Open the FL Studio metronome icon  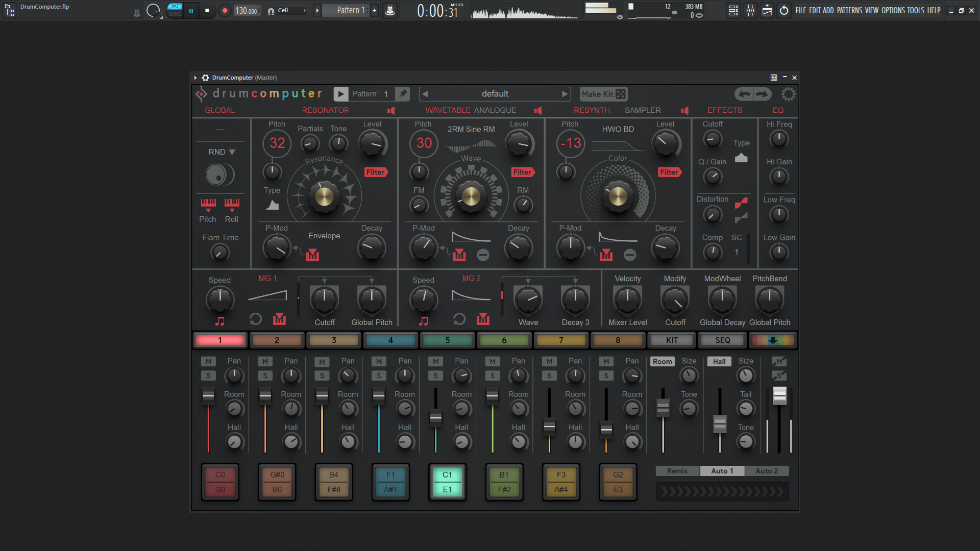[x=390, y=10]
